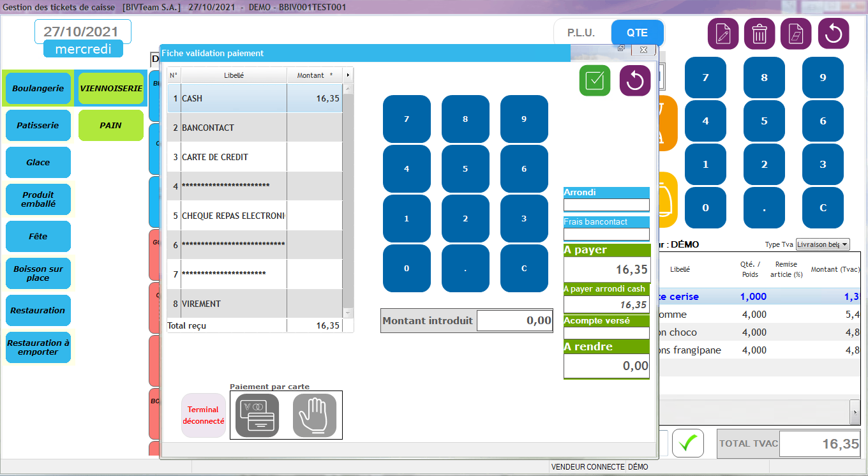Click the purple undo arrow in payment dialog
Viewport: 868px width, 476px height.
tap(635, 80)
